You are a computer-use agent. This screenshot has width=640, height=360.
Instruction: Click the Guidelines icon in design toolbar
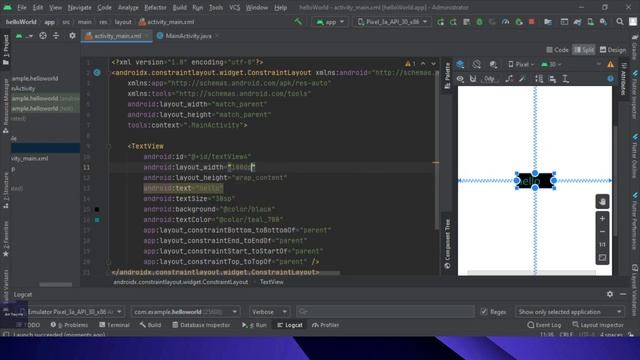pos(565,79)
